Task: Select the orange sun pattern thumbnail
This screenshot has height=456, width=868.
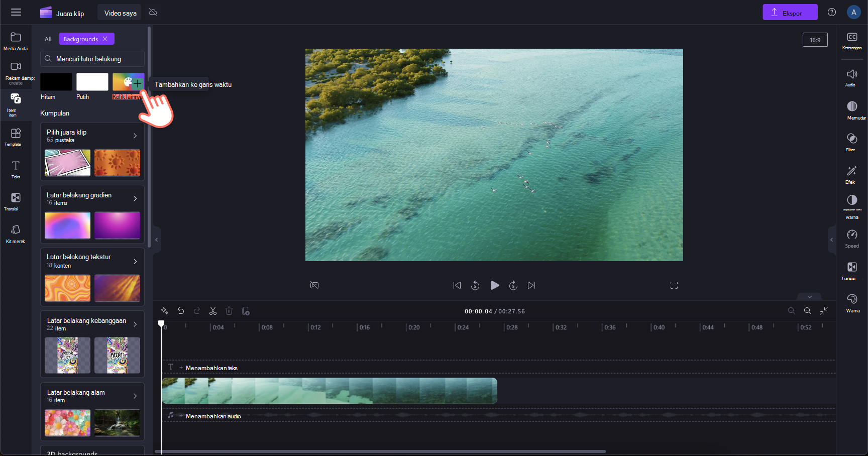Action: tap(117, 162)
